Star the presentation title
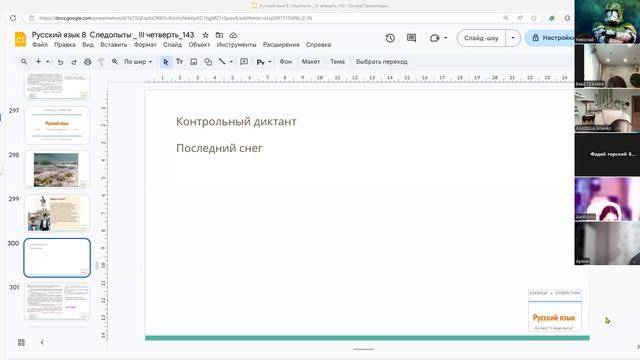The height and width of the screenshot is (360, 640). coord(206,35)
